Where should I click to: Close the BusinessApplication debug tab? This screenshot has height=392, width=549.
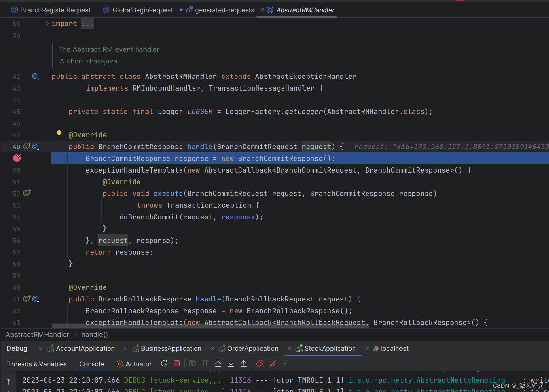(x=126, y=349)
